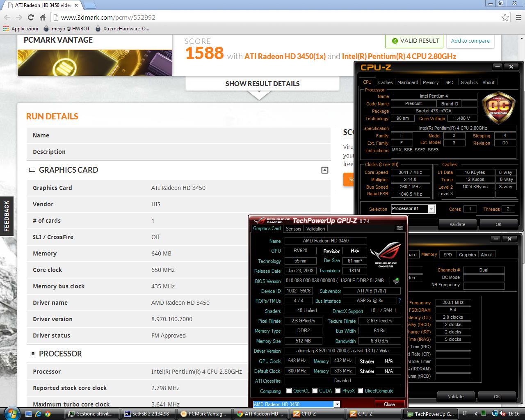Click the PCMark Vantage banner thumbnail
This screenshot has height=420, width=525.
pos(95,63)
